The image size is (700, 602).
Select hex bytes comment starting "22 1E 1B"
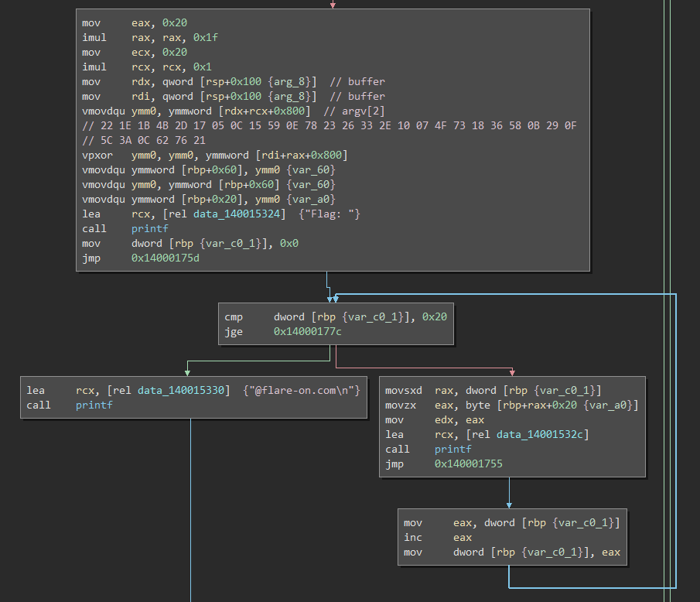click(329, 125)
